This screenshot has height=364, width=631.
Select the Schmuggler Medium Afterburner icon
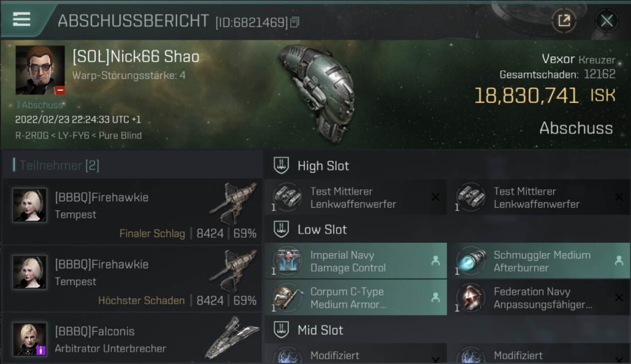coord(471,261)
